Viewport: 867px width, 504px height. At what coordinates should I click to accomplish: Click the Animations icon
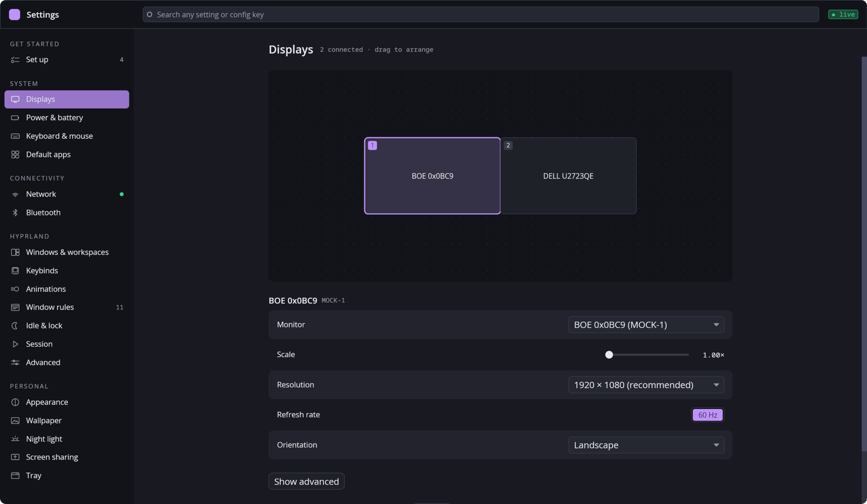15,289
